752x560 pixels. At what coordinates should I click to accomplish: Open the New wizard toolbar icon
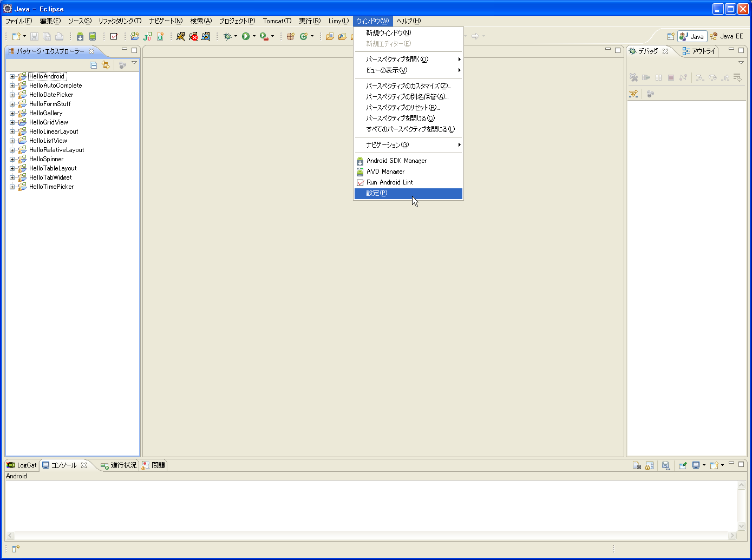16,36
